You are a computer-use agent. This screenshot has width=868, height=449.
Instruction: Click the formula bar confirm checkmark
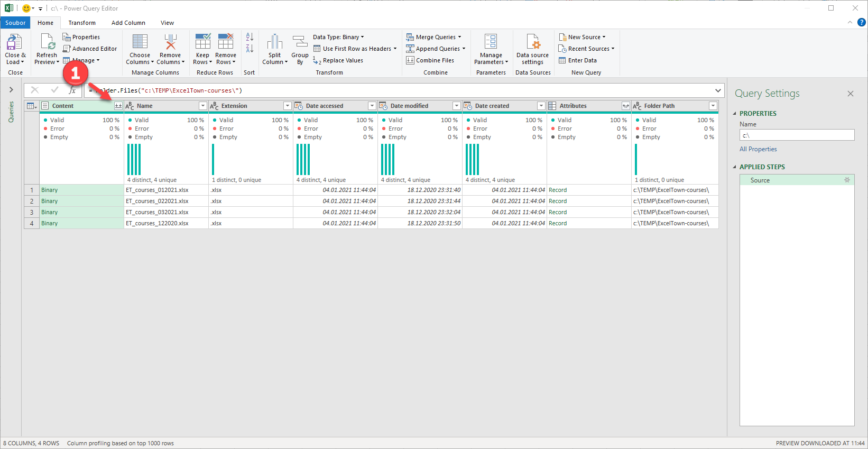54,90
